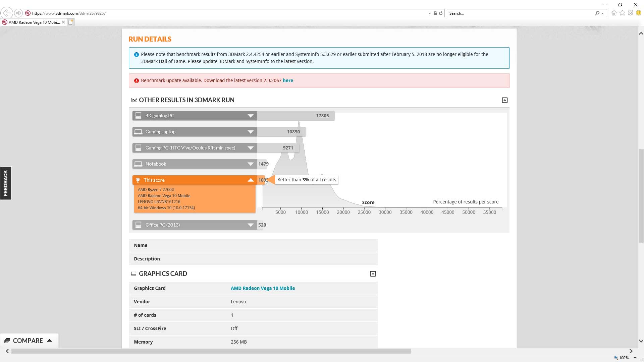Click the Memory 256 MB value
The height and width of the screenshot is (362, 644).
pos(238,342)
